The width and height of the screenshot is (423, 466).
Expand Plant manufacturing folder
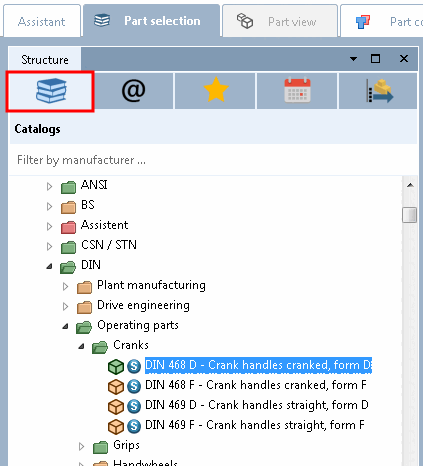pos(65,286)
